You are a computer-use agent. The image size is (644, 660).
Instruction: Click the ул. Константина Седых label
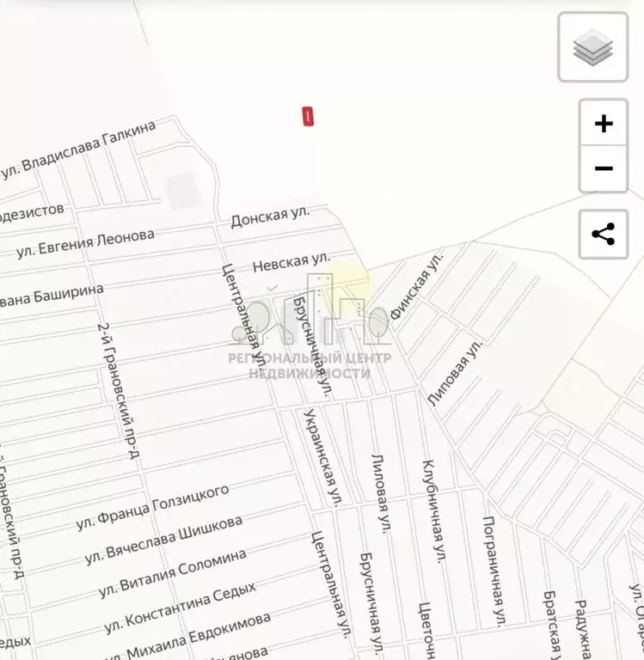point(180,605)
